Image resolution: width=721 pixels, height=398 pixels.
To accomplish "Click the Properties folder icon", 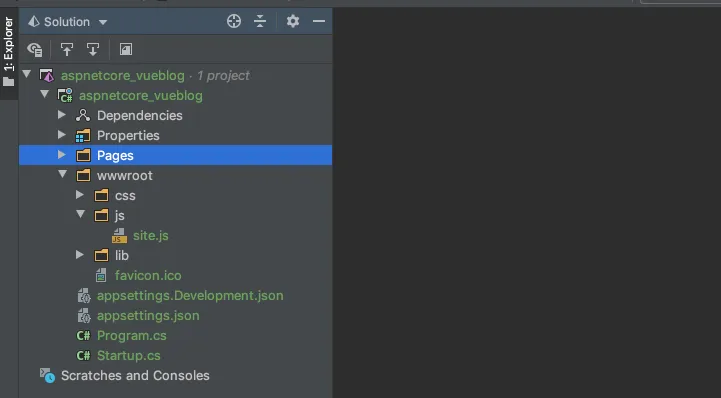I will [83, 136].
